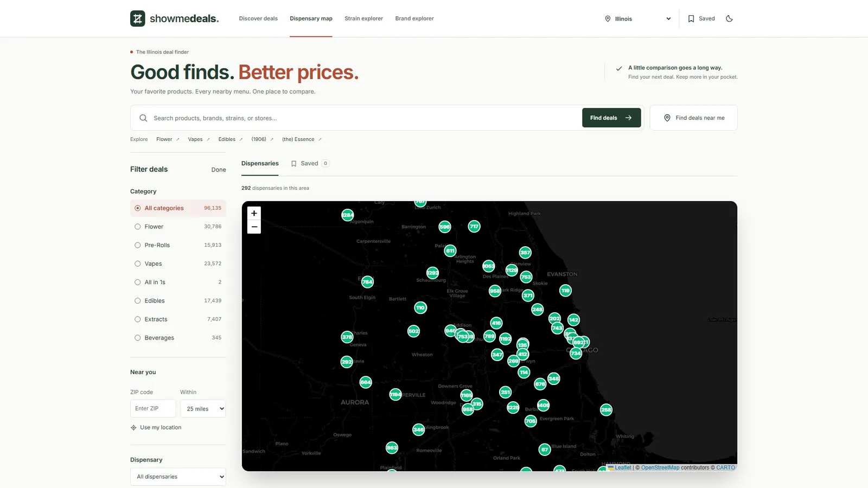
Task: Click the search magnifier icon
Action: click(143, 118)
